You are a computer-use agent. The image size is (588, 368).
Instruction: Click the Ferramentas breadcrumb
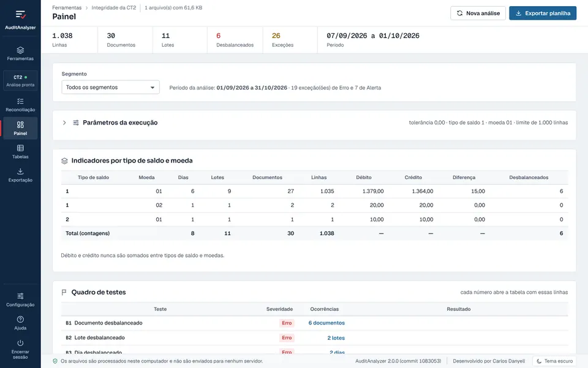pos(67,7)
